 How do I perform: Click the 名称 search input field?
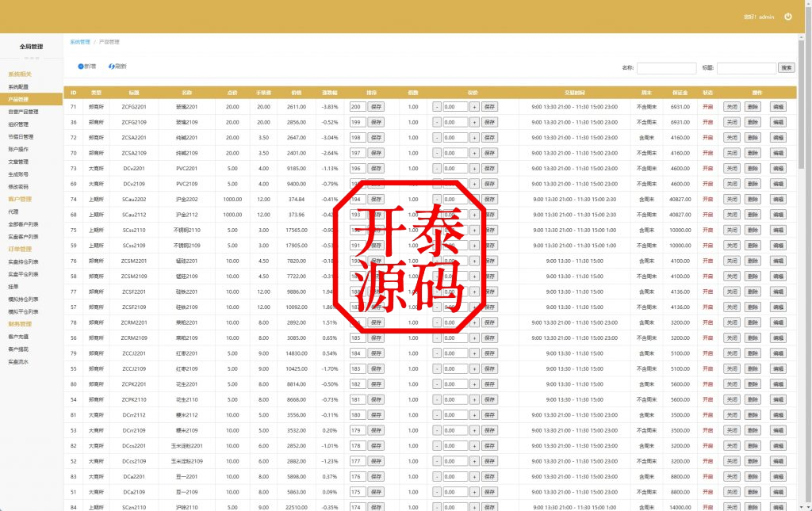point(666,68)
